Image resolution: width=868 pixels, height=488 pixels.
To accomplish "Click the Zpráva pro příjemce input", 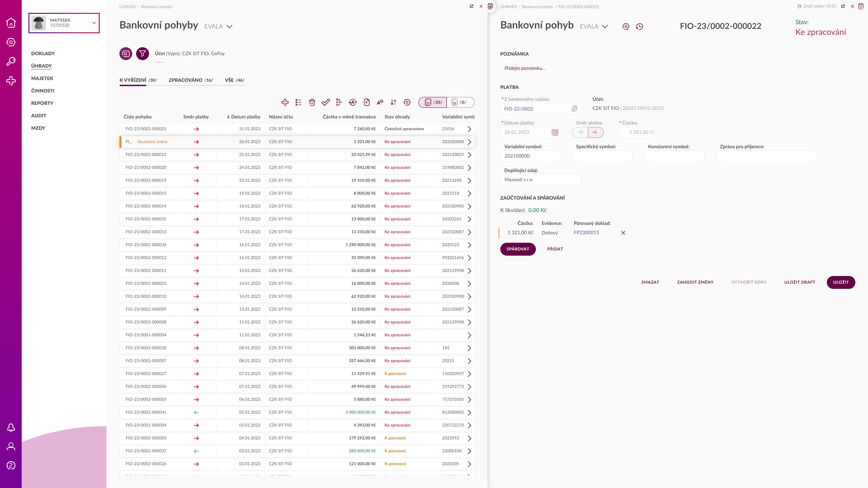I will click(766, 156).
